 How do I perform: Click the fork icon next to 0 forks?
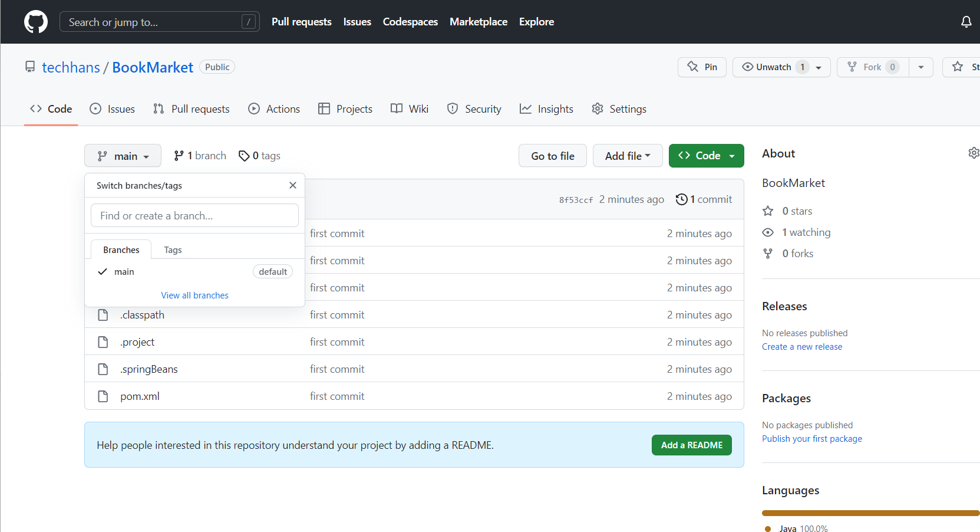click(768, 254)
